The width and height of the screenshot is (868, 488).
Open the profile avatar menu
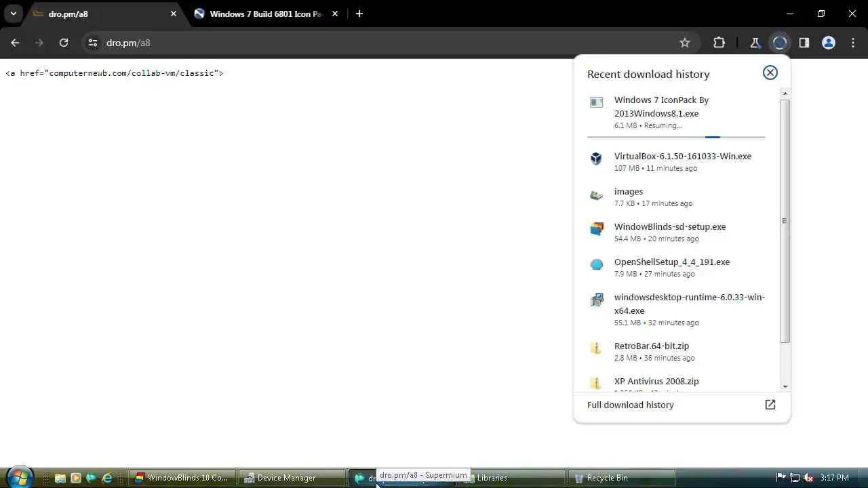[828, 43]
